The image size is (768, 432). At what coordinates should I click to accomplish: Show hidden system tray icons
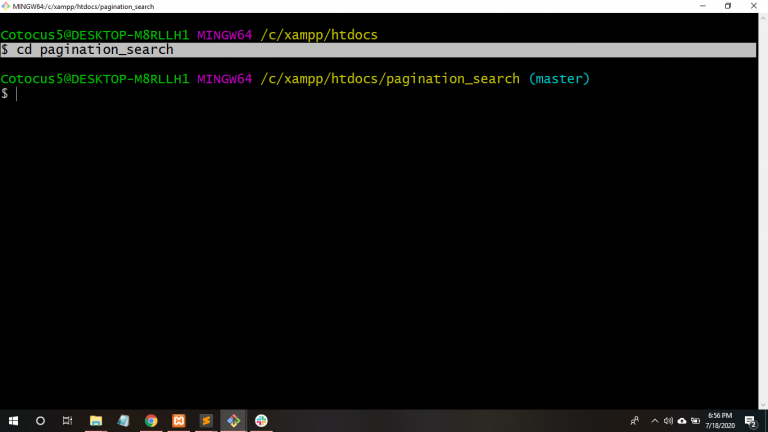click(x=655, y=421)
